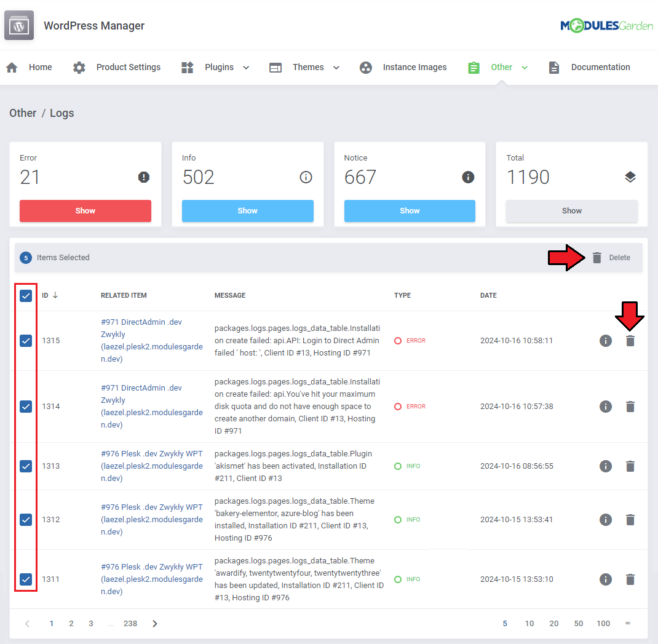Image resolution: width=658 pixels, height=644 pixels.
Task: Open details for log 1315
Action: [606, 341]
